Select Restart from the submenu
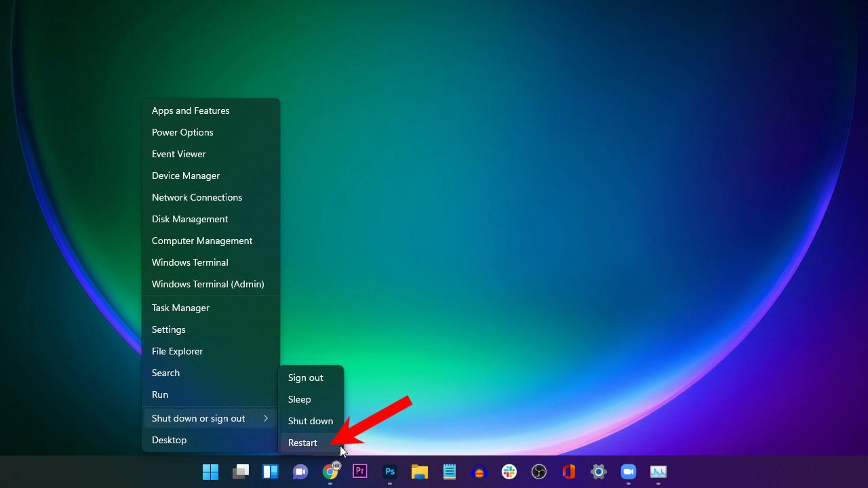Screen dimensions: 868x488 [302, 443]
